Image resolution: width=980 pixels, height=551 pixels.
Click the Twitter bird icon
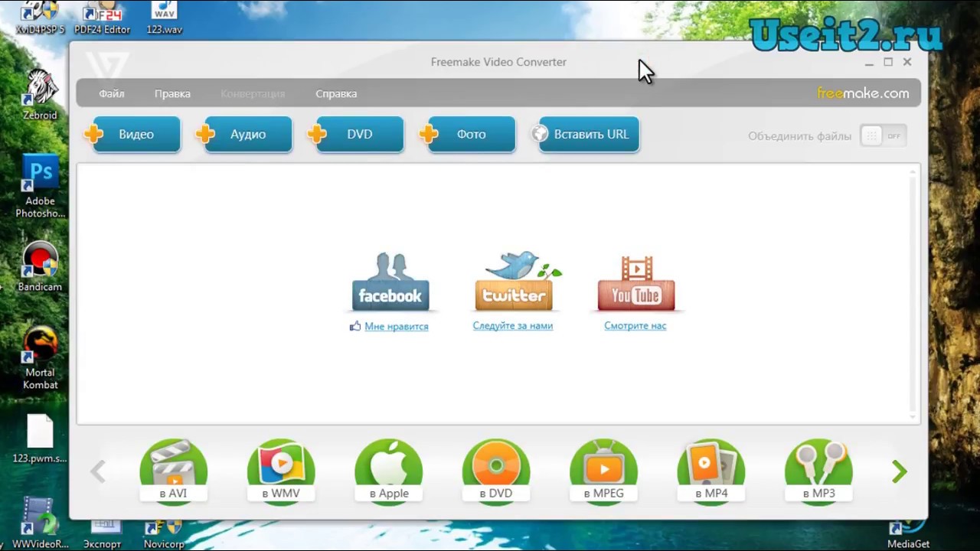[514, 281]
